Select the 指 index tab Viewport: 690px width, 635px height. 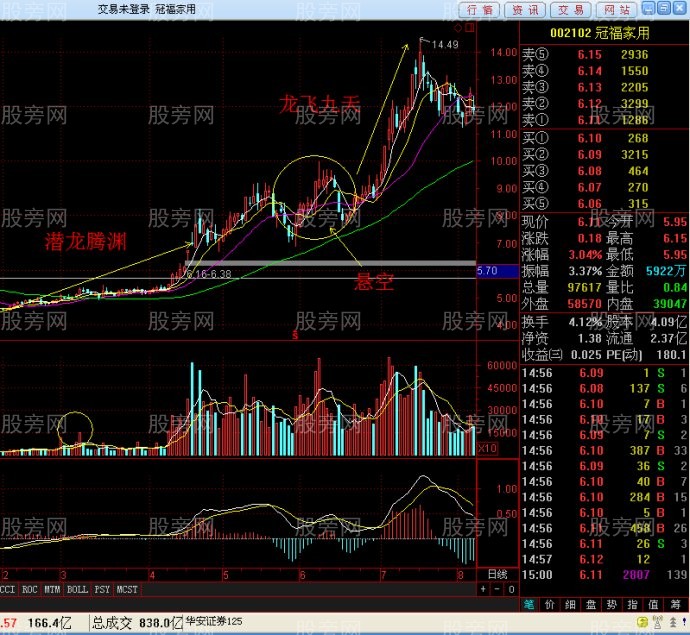[632, 605]
